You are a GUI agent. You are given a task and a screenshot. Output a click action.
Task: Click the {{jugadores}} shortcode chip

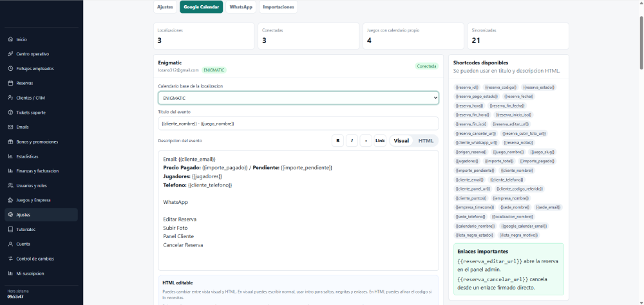pos(466,162)
